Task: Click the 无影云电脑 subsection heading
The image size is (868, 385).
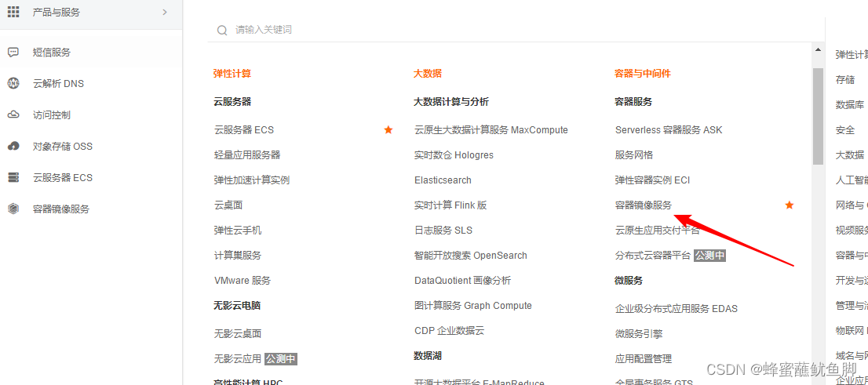Action: (237, 305)
